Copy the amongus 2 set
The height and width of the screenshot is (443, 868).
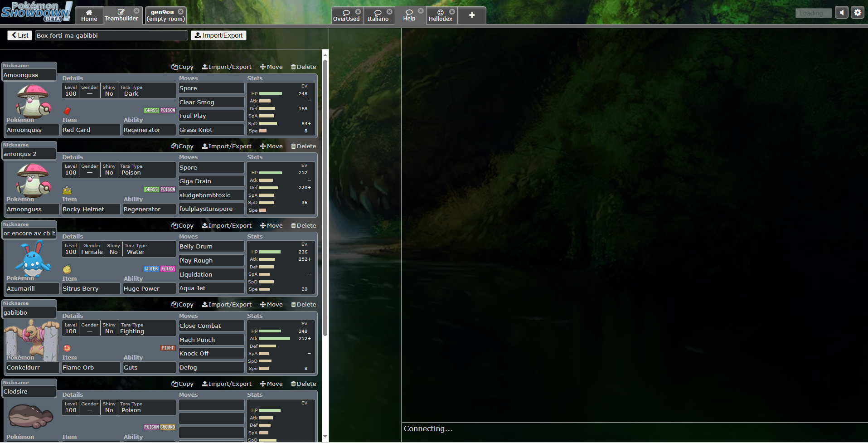coord(182,146)
